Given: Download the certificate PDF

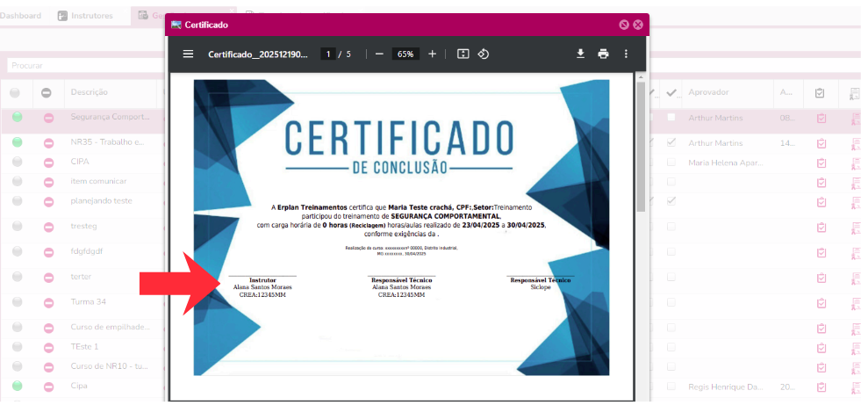Looking at the screenshot, I should tap(580, 54).
